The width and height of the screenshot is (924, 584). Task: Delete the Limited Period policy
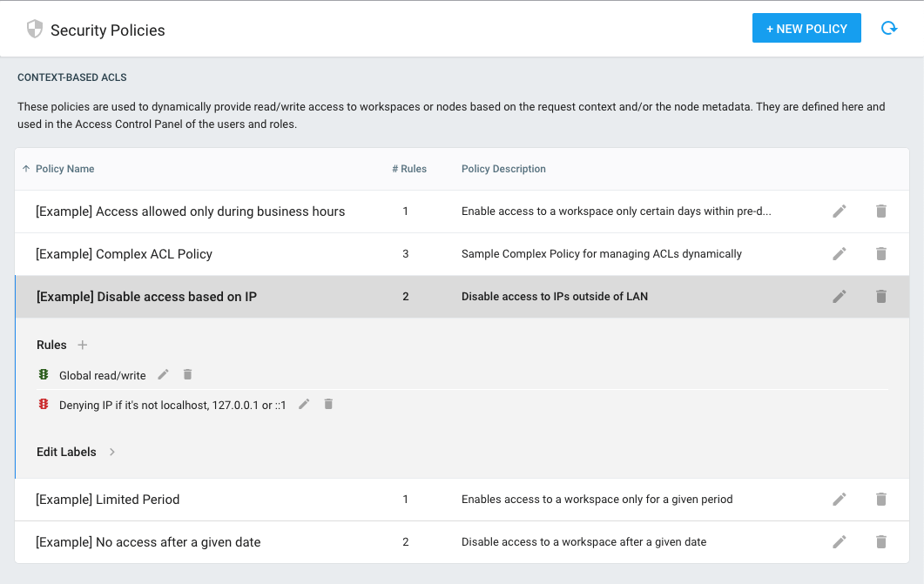coord(881,500)
